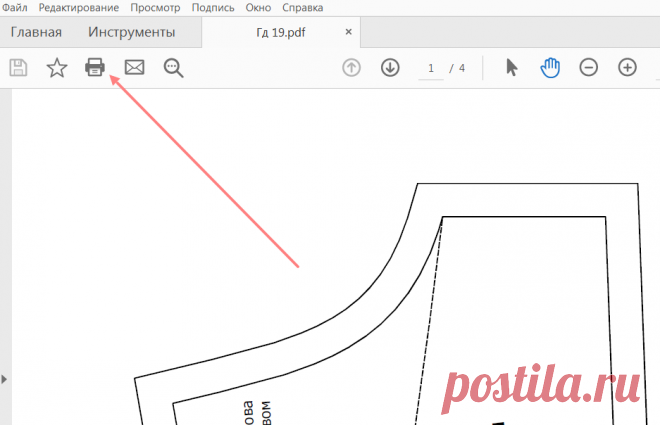
Task: Open the Редактирование menu
Action: (x=80, y=7)
